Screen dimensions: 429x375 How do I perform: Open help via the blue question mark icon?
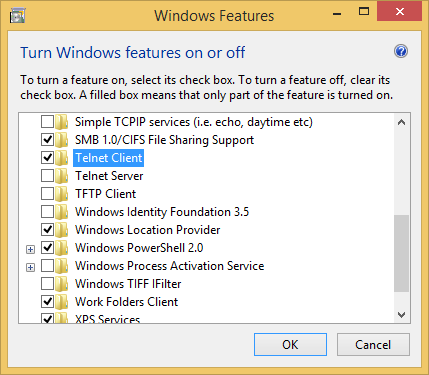401,51
